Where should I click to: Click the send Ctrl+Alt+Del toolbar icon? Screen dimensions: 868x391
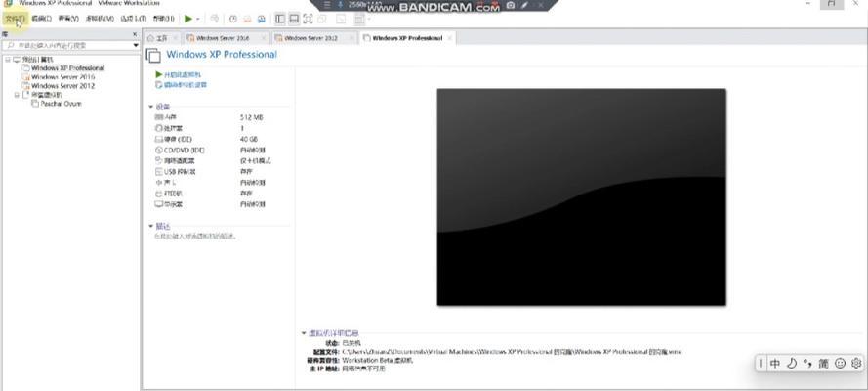pyautogui.click(x=214, y=19)
